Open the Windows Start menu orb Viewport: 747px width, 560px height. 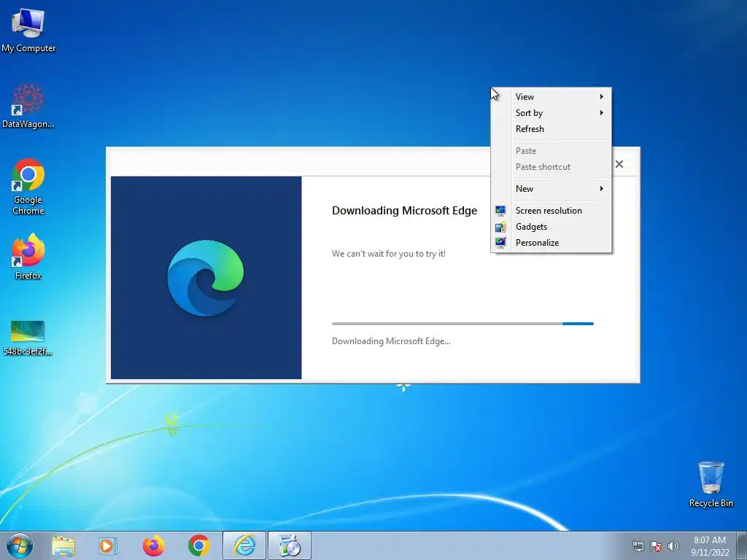(x=20, y=545)
